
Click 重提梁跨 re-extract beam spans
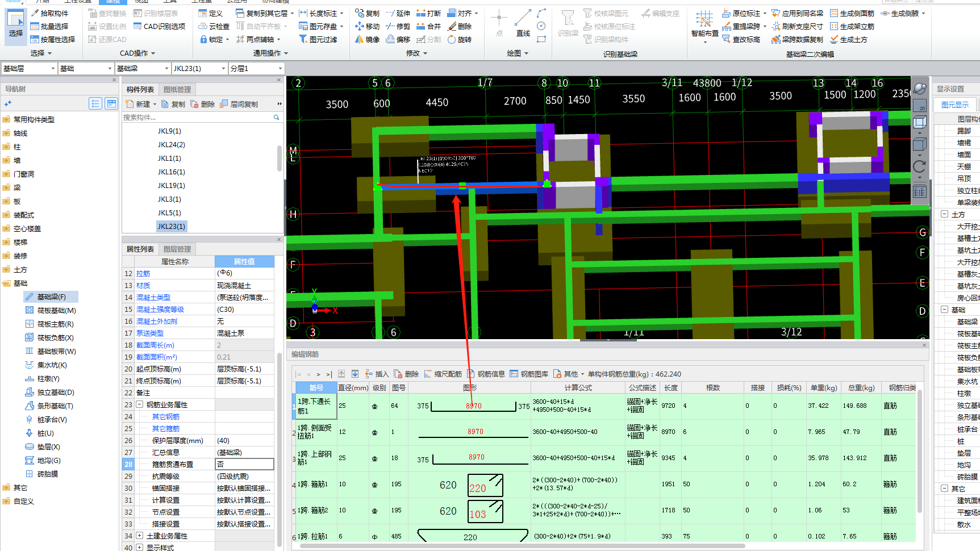pyautogui.click(x=741, y=26)
